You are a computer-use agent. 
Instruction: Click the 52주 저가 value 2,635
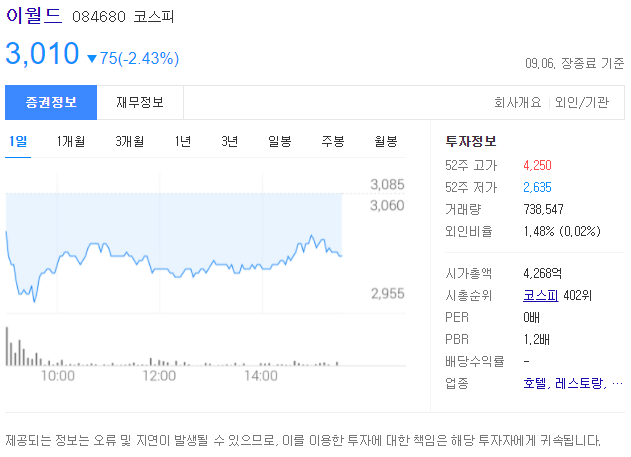click(x=537, y=187)
